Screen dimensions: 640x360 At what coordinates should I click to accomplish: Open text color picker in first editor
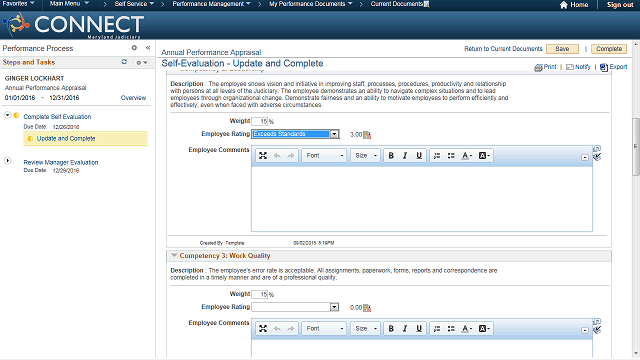(466, 156)
